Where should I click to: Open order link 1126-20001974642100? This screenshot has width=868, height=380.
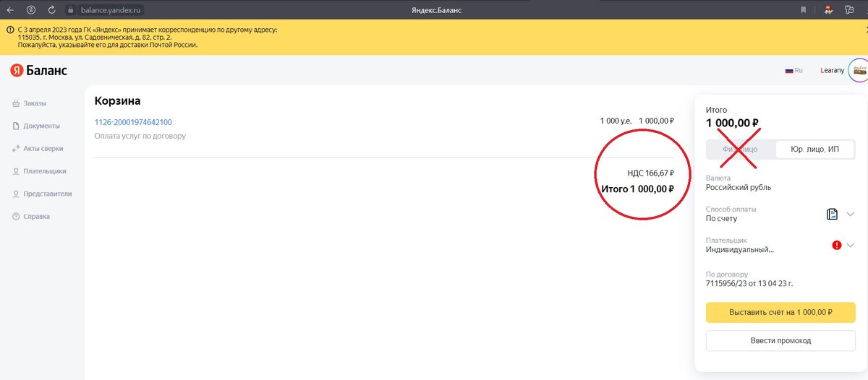click(133, 122)
